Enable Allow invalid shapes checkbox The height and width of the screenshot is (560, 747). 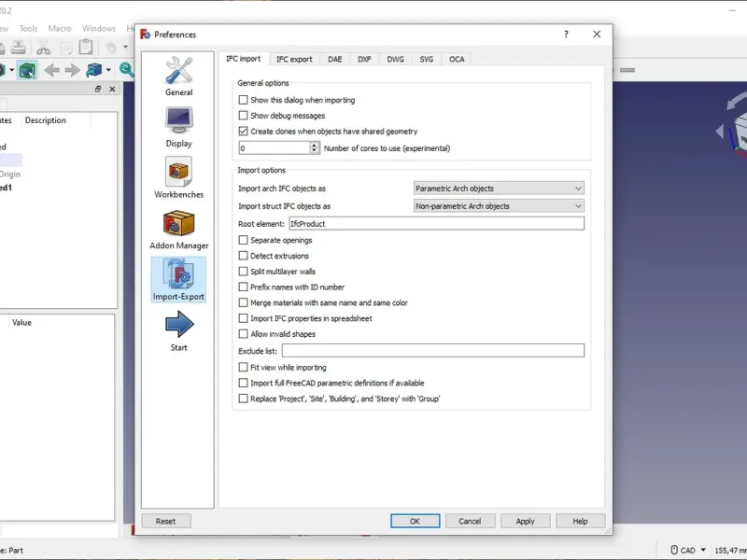tap(243, 334)
